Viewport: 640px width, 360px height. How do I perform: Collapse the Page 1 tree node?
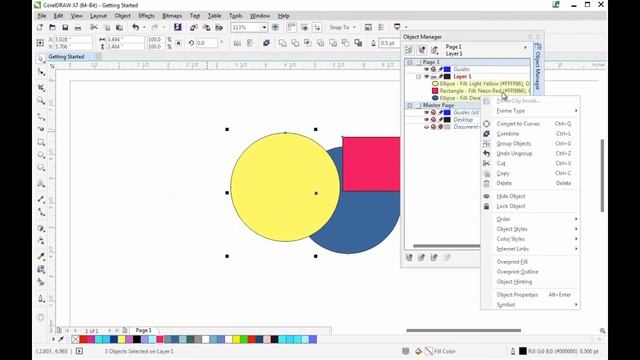tap(410, 62)
